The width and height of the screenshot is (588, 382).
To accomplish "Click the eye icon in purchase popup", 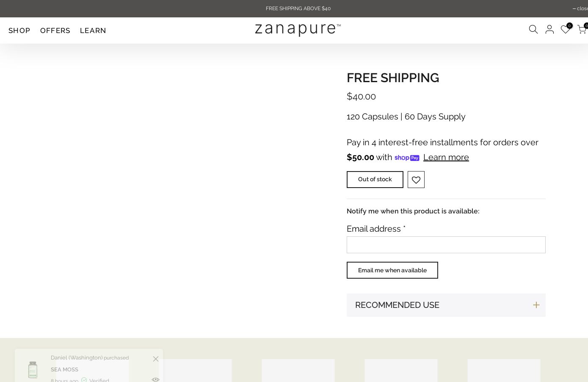I will point(155,379).
